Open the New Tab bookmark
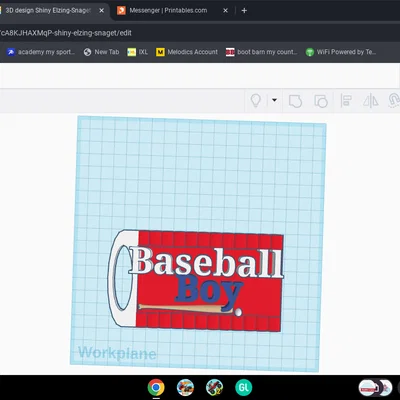 101,52
